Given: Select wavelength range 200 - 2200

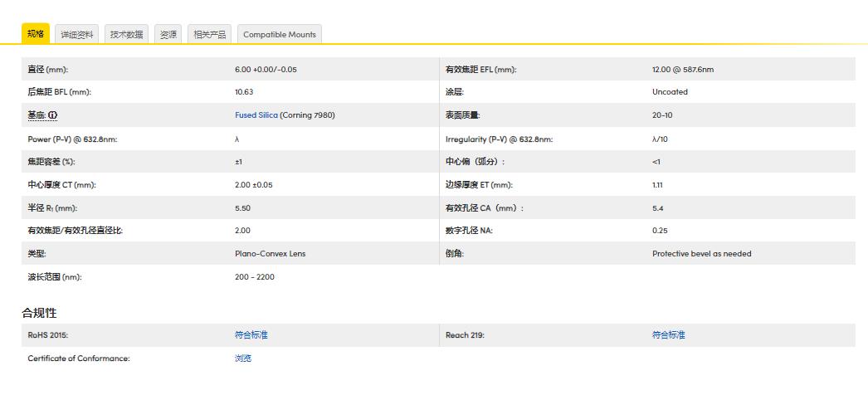Looking at the screenshot, I should pos(255,276).
